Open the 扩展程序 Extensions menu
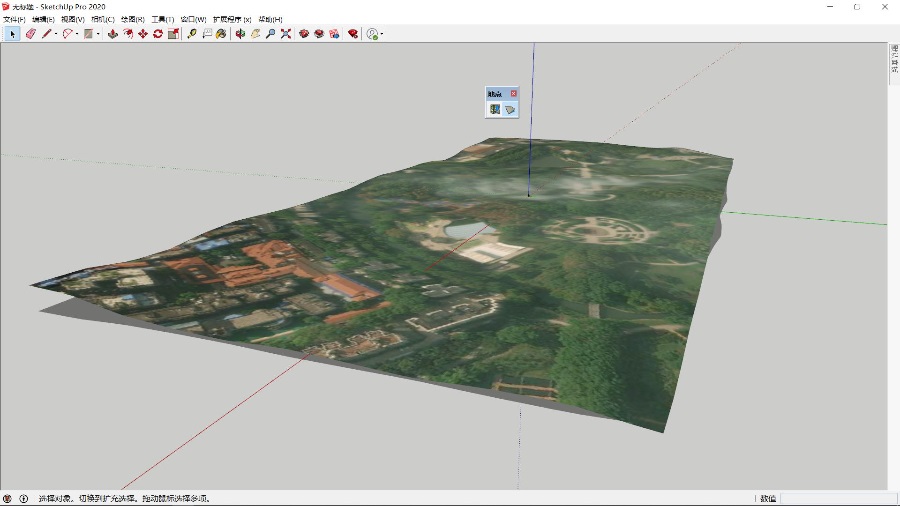The height and width of the screenshot is (506, 900). (x=232, y=19)
